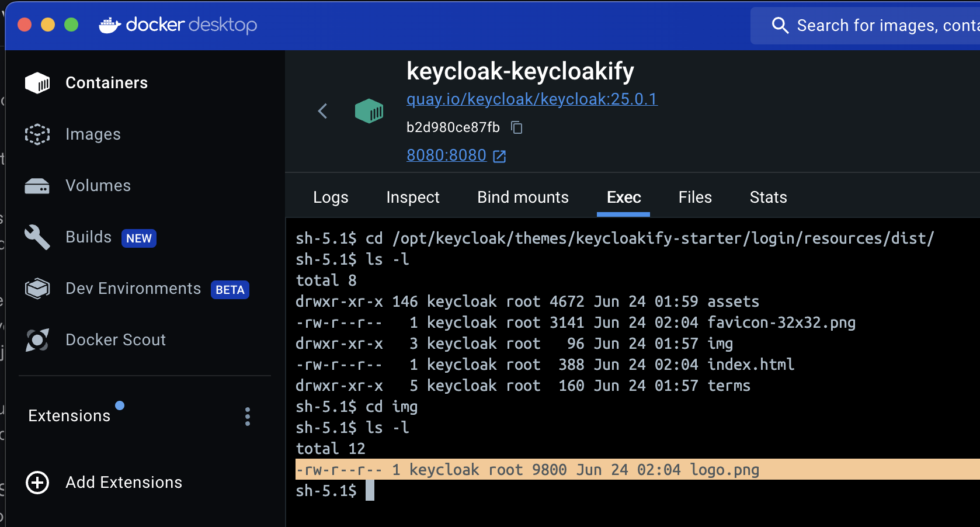Click the Builds label in sidebar
980x527 pixels.
click(88, 237)
